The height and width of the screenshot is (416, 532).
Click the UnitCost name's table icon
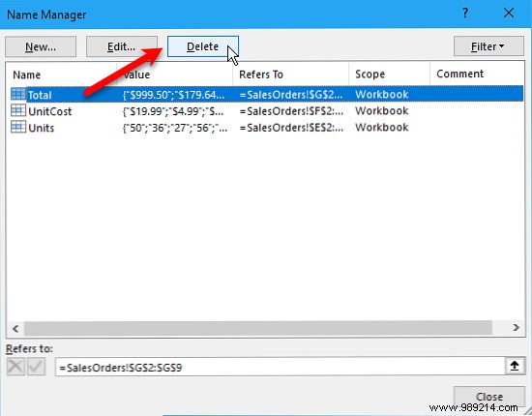pos(18,110)
